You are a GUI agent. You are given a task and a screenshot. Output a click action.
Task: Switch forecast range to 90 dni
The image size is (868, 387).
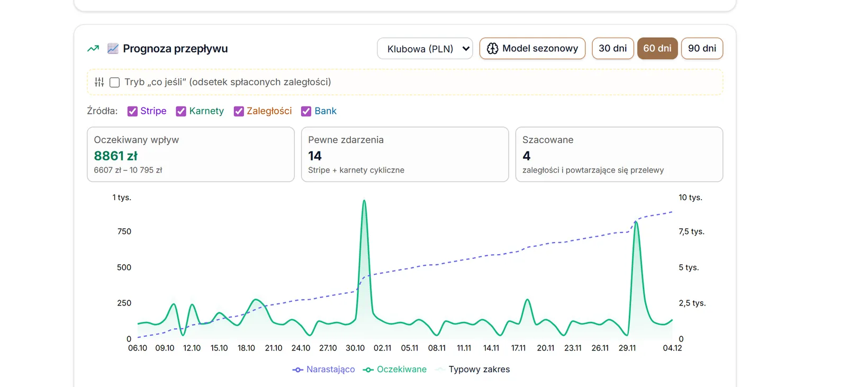[702, 49]
